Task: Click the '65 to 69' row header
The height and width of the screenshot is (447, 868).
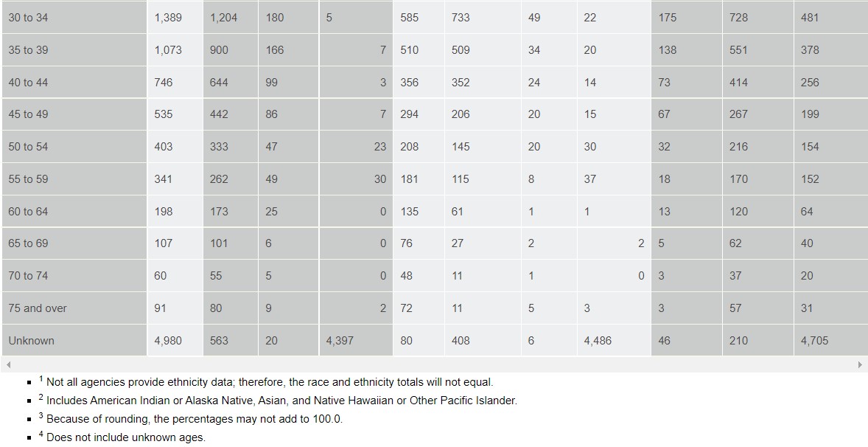Action: pos(74,243)
